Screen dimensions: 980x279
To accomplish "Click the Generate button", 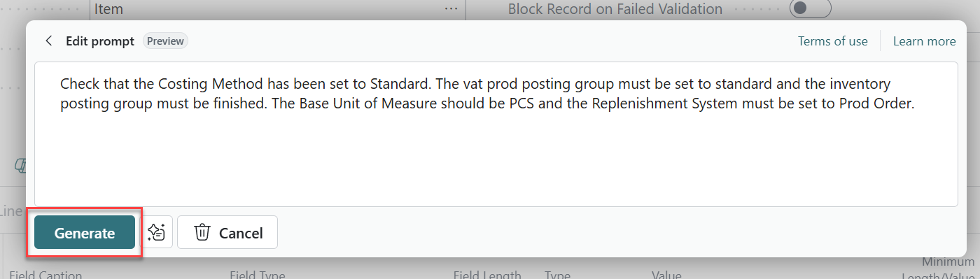I will (85, 233).
